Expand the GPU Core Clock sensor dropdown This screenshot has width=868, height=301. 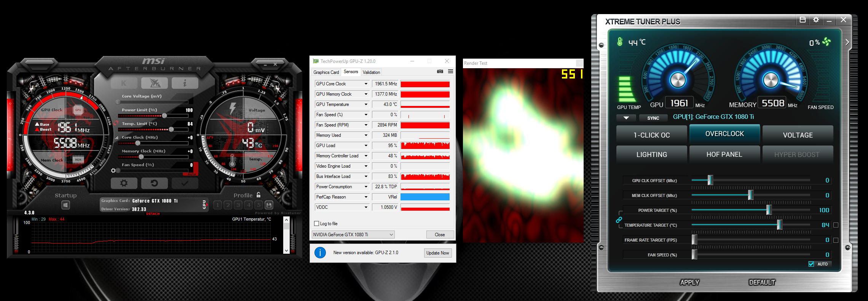click(366, 84)
